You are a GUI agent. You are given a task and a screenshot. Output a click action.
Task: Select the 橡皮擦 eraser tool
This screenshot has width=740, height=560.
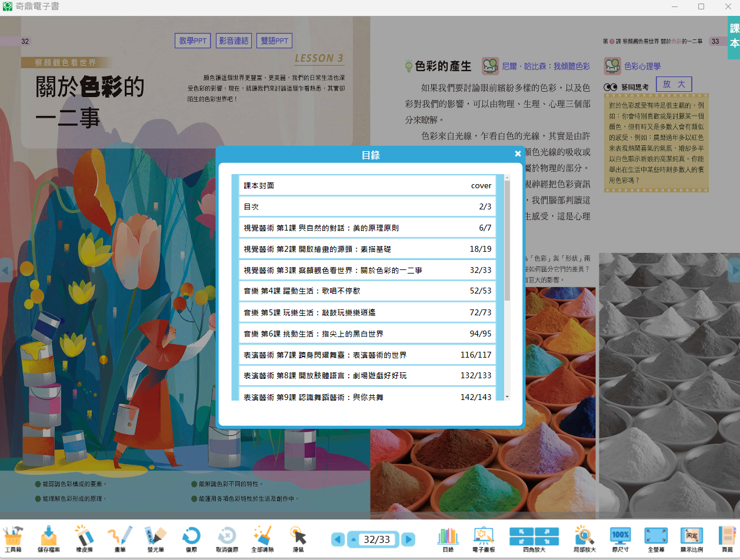[84, 538]
